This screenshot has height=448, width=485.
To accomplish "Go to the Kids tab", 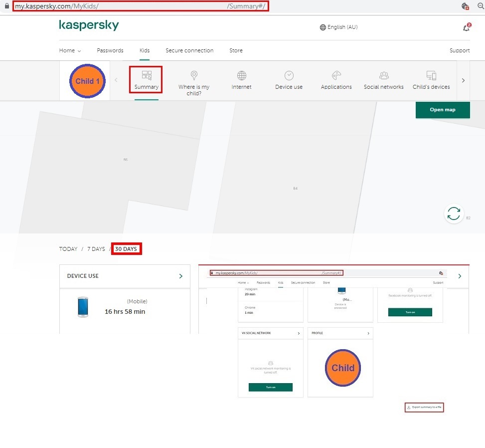I will [145, 50].
